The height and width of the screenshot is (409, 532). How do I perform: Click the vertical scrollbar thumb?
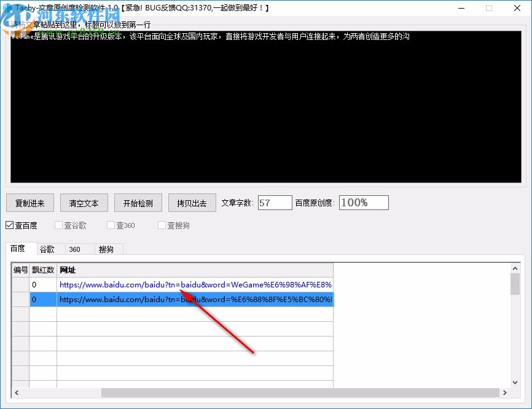tap(515, 284)
